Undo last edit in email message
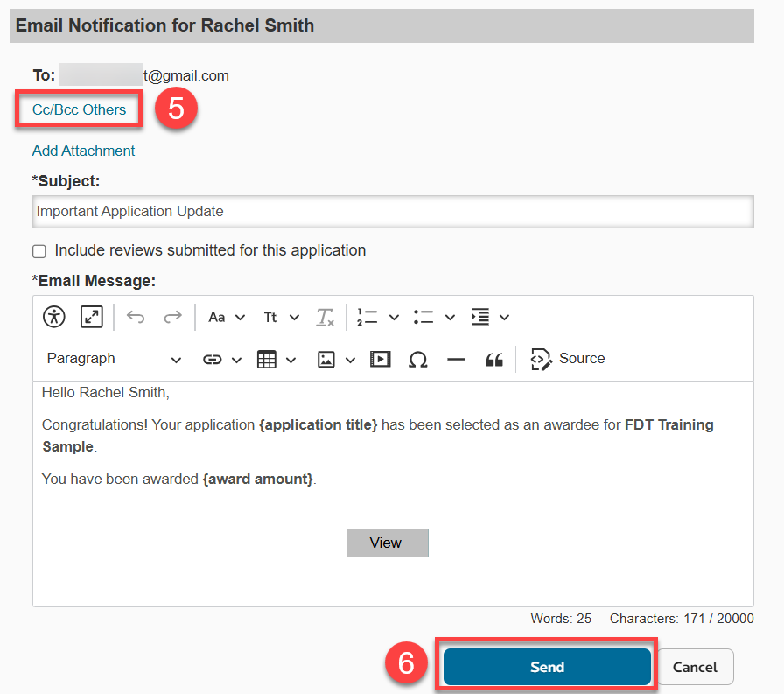784x694 pixels. coord(136,317)
